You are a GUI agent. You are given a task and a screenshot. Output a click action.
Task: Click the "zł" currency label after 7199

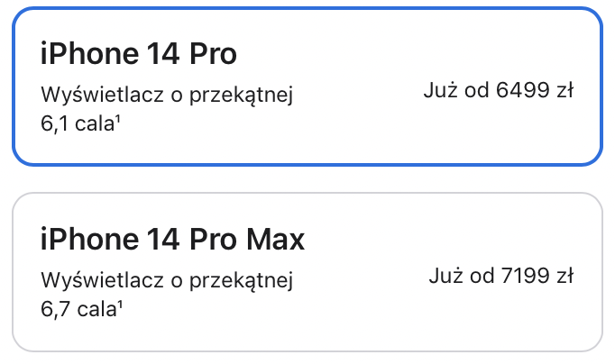565,276
